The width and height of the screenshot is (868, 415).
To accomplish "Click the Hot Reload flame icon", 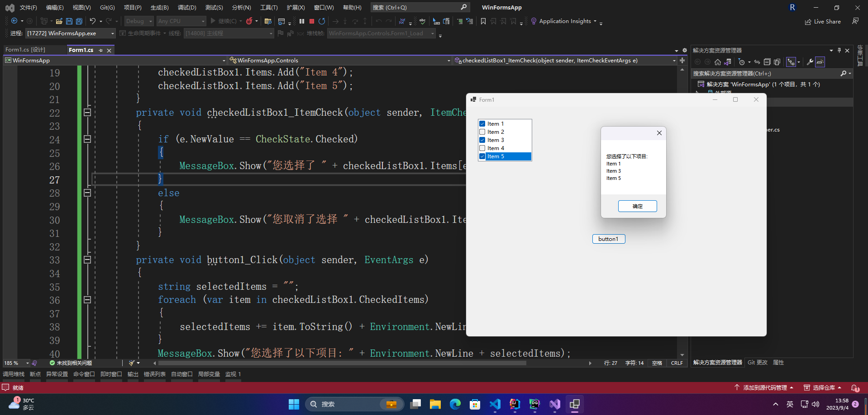I will click(x=249, y=21).
